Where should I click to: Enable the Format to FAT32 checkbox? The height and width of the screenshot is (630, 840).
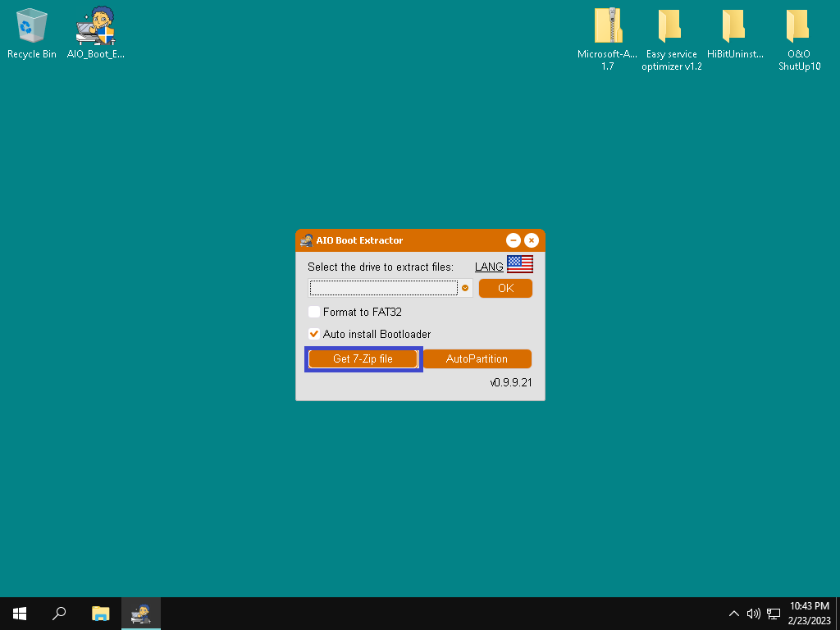tap(314, 312)
